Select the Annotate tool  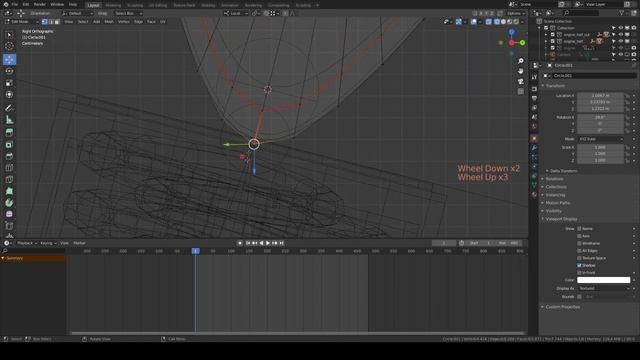[9, 108]
